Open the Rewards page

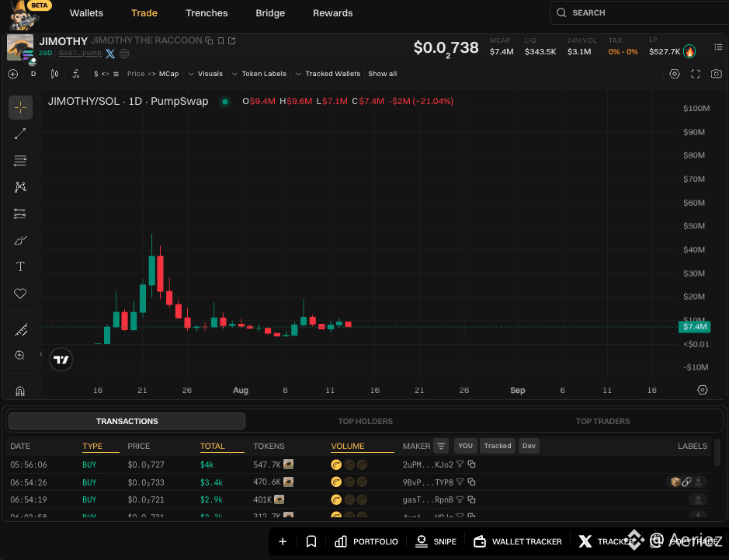click(333, 13)
